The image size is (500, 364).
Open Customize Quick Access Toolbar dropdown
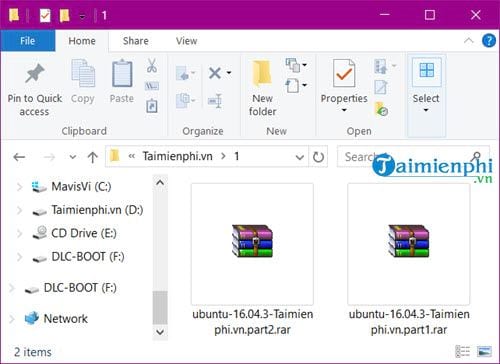point(82,16)
